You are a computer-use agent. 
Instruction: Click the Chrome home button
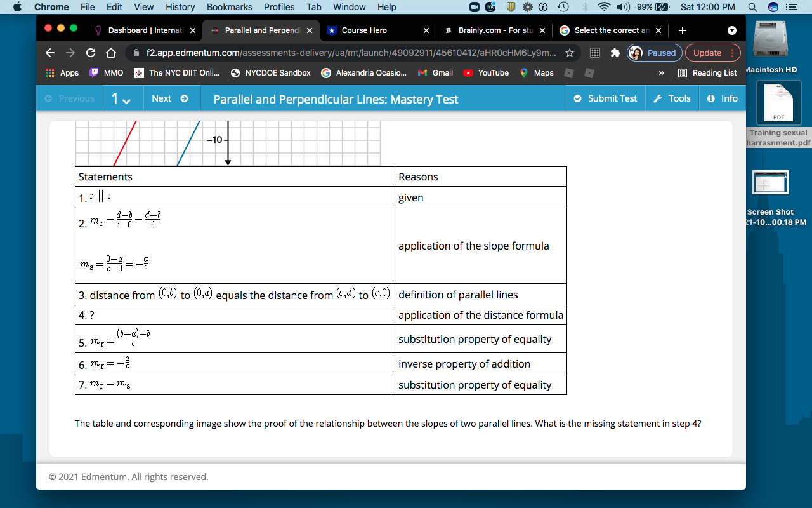tap(111, 53)
